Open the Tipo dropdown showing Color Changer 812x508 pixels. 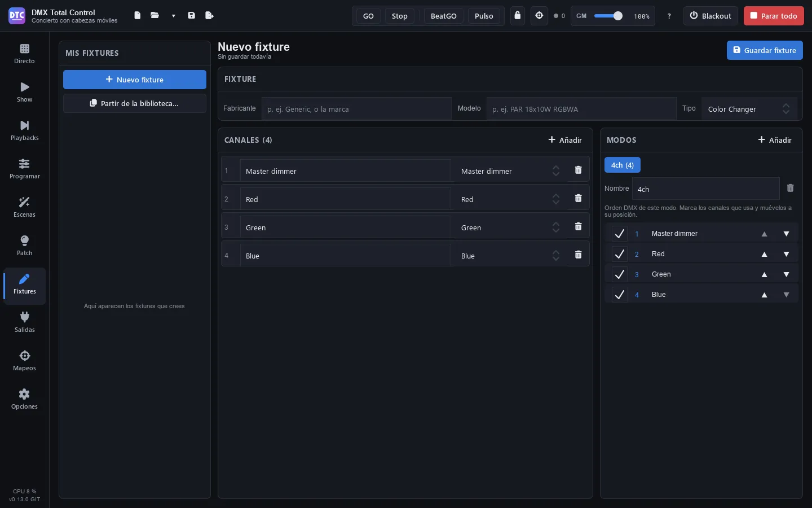click(749, 109)
